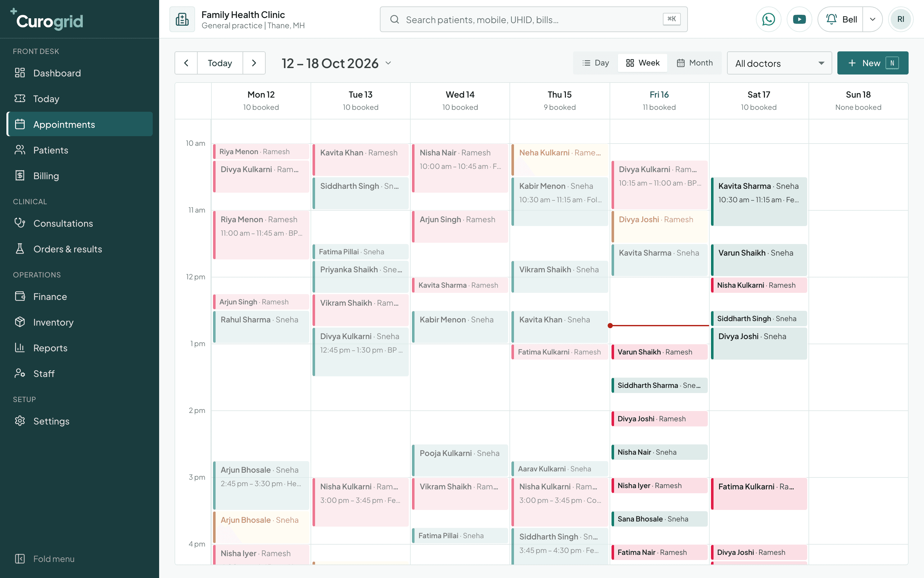This screenshot has width=924, height=578.
Task: Collapse sidebar with Fold menu
Action: [x=80, y=559]
